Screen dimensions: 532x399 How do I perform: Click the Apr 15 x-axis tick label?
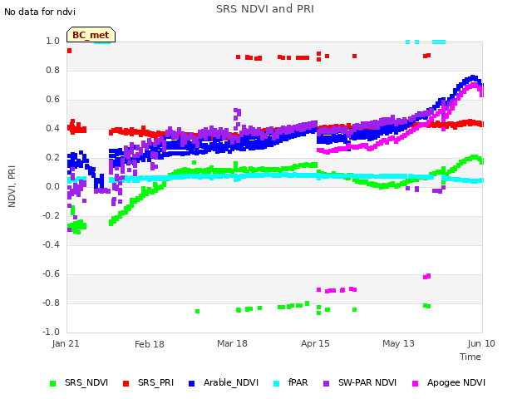[x=315, y=343]
